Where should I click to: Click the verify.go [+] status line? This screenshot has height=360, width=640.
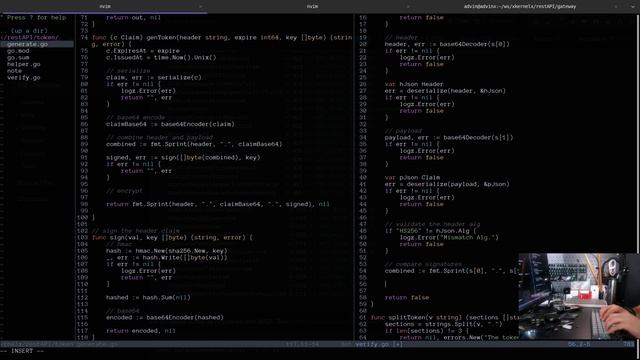coord(379,344)
